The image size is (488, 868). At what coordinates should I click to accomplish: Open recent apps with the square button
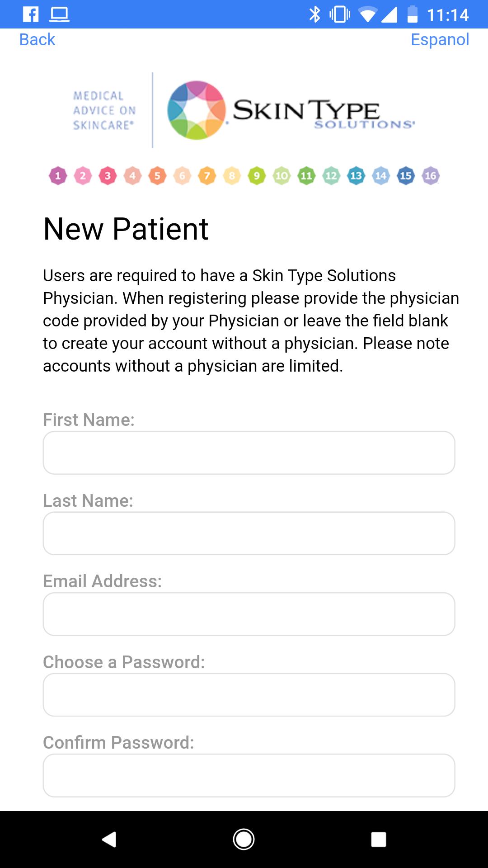pyautogui.click(x=379, y=840)
